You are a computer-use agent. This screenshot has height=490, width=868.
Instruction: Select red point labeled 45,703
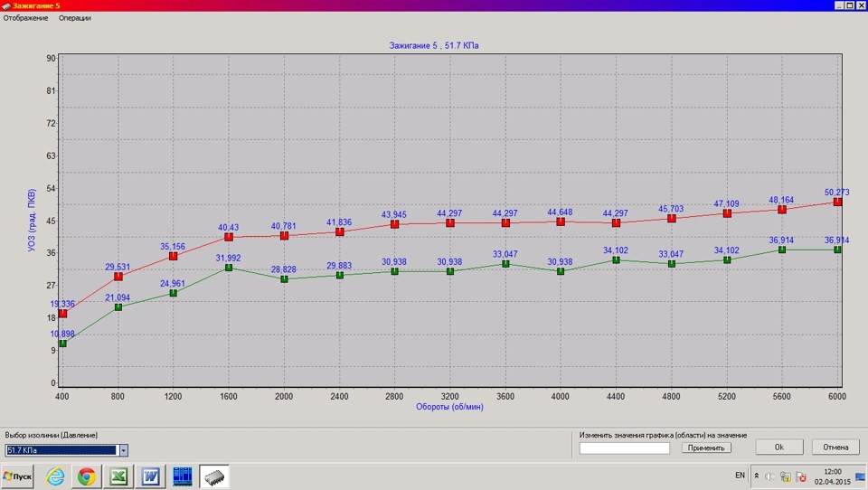coord(672,219)
